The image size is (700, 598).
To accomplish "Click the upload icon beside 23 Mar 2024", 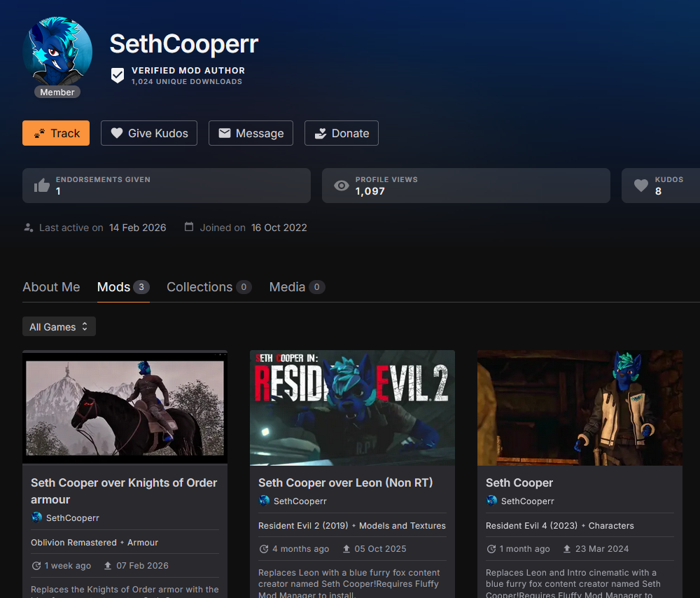I will [566, 548].
